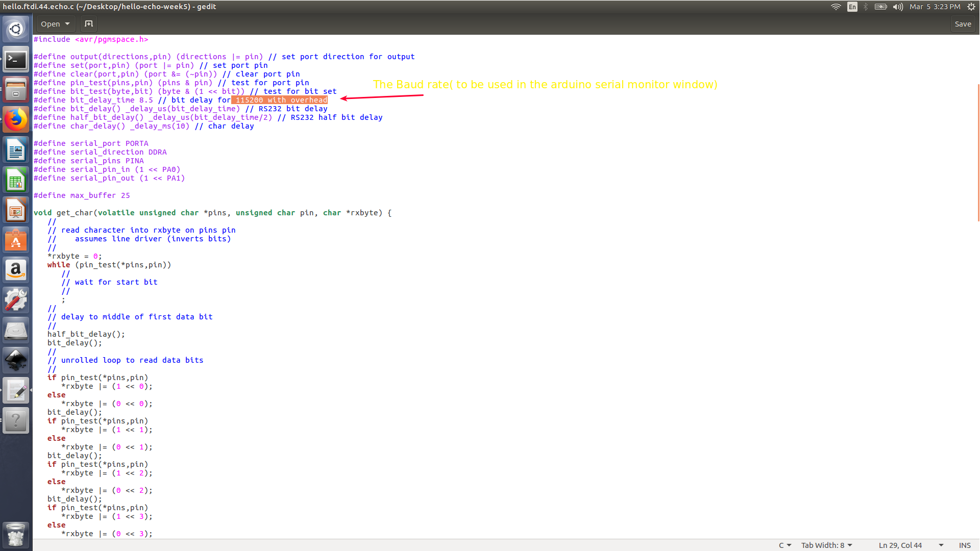Open the sound volume indicator

[898, 7]
